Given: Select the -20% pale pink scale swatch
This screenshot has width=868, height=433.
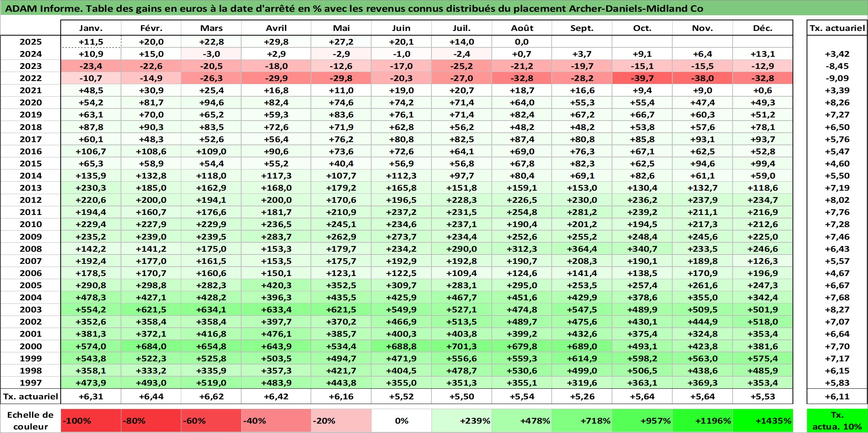Looking at the screenshot, I should [341, 421].
